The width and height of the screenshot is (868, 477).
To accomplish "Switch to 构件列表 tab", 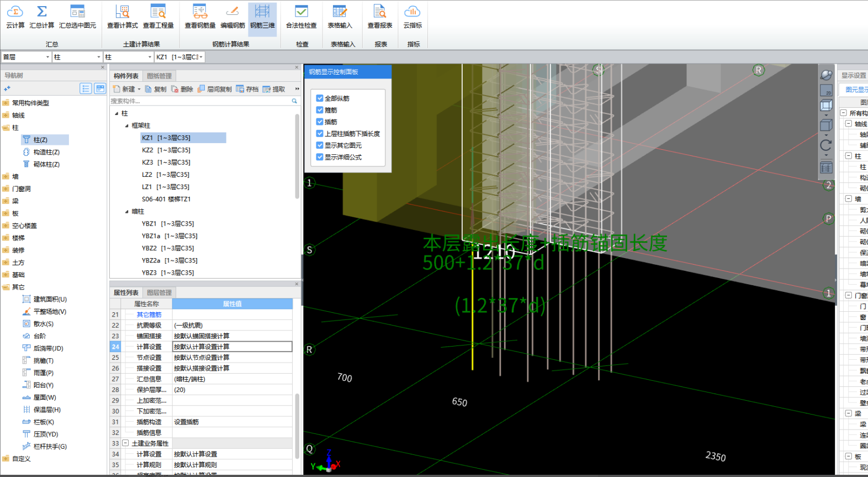I will [x=126, y=76].
